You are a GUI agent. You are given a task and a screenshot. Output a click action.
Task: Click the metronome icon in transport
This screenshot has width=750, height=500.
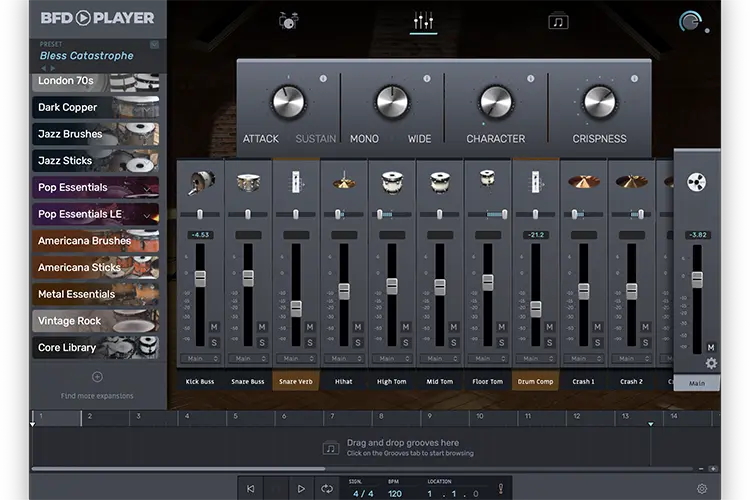(501, 489)
